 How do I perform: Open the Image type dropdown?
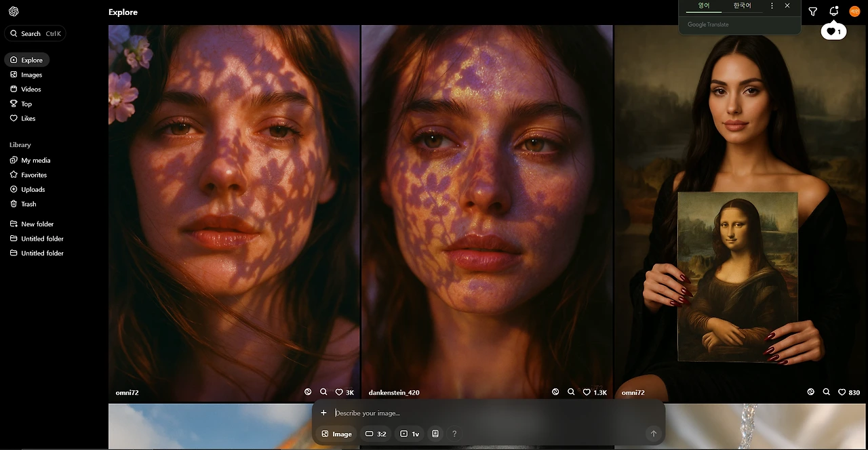click(336, 434)
